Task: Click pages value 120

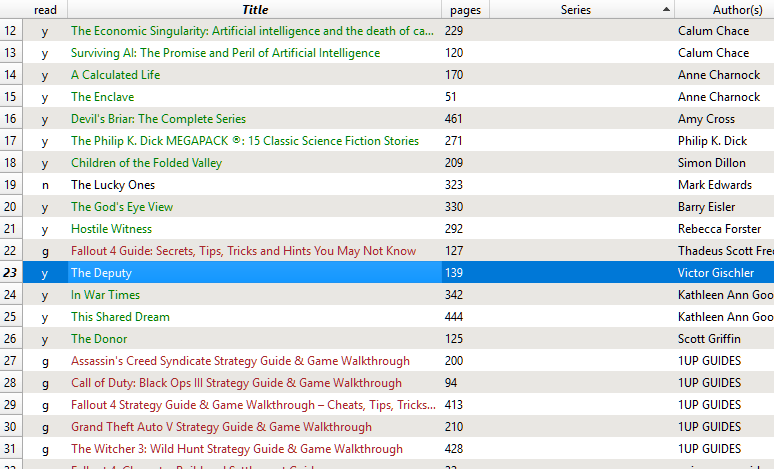Action: 454,53
